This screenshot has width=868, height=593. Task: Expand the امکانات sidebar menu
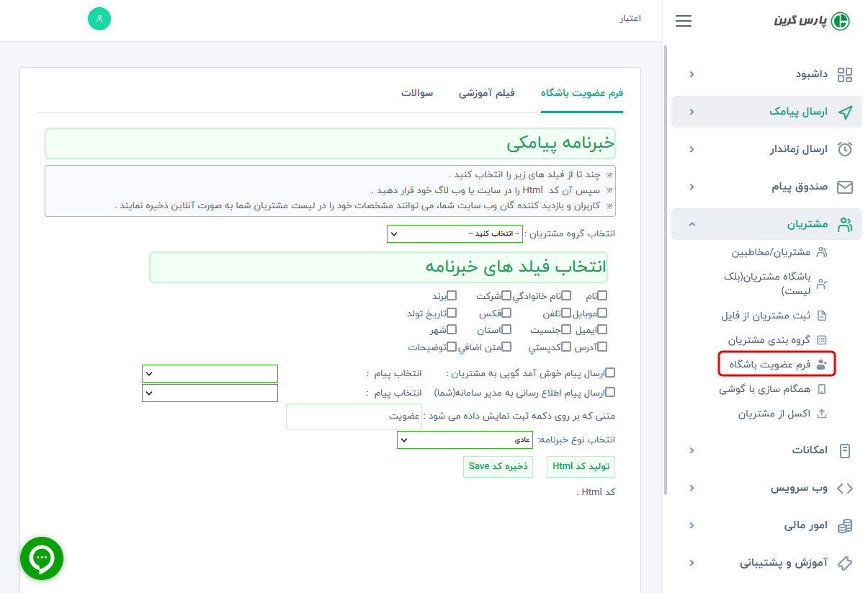point(811,450)
